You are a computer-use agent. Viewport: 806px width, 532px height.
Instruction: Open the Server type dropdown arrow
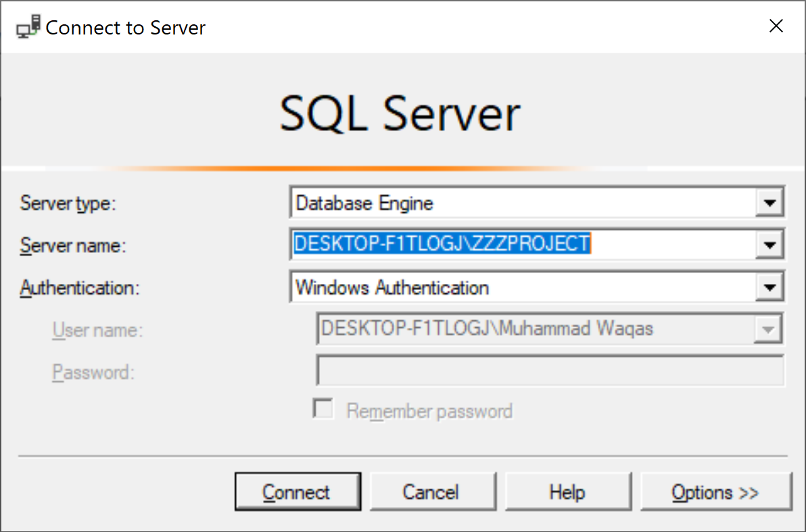click(x=769, y=203)
